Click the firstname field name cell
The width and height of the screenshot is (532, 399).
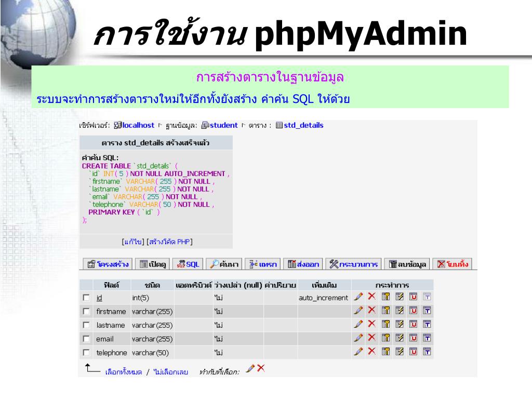(111, 312)
